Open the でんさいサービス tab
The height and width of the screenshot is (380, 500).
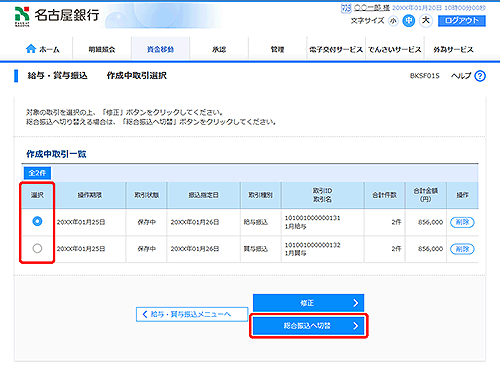click(395, 49)
